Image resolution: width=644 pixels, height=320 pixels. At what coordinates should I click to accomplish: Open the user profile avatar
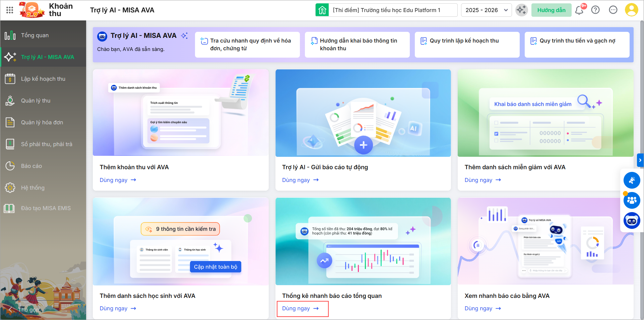(x=632, y=10)
